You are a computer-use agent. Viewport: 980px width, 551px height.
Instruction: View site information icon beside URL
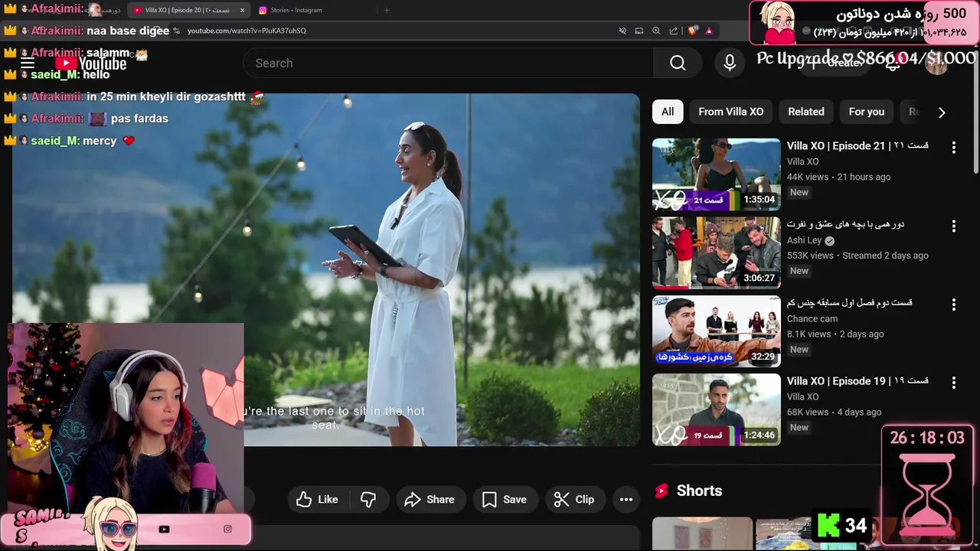pos(178,31)
